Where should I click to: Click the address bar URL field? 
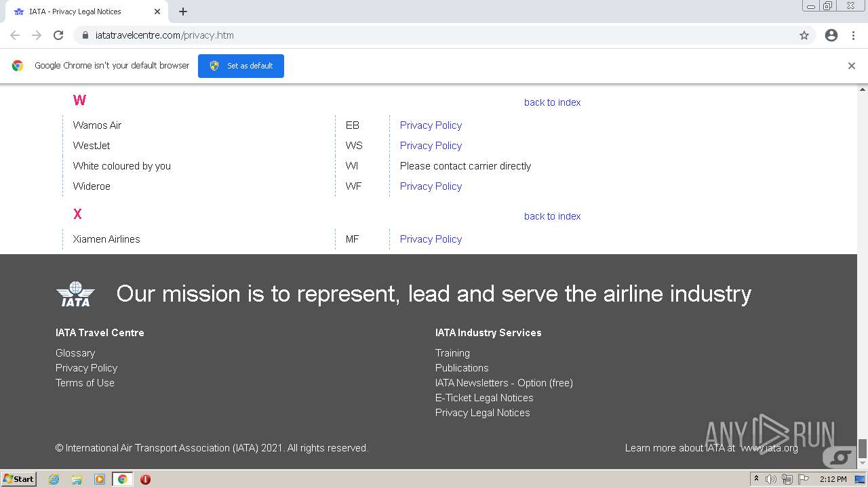click(x=434, y=35)
